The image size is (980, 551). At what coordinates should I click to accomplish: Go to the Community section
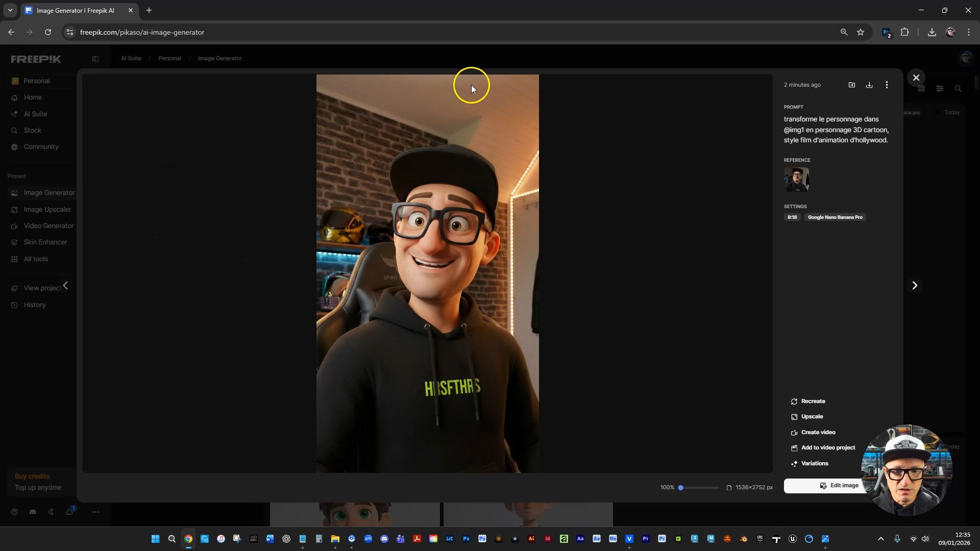coord(40,146)
